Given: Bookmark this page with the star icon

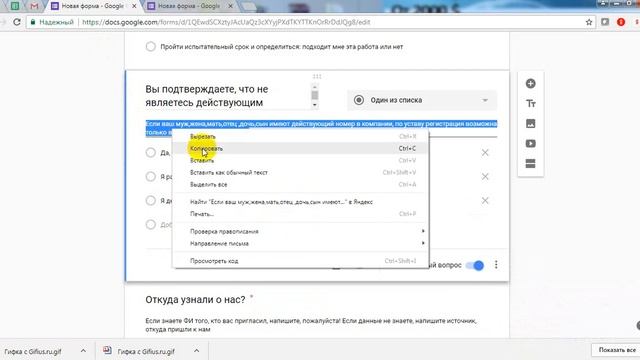Looking at the screenshot, I should pos(589,22).
